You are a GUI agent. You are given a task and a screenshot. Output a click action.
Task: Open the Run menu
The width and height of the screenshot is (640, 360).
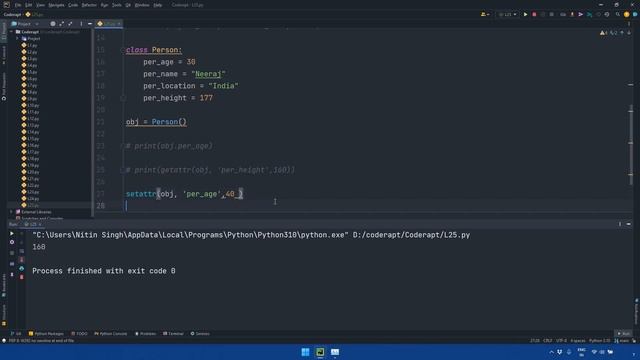[104, 5]
